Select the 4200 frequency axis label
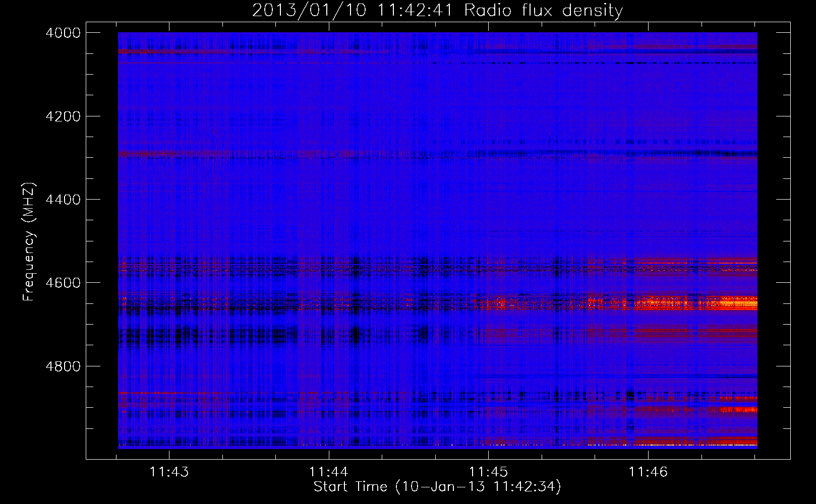Image resolution: width=816 pixels, height=504 pixels. [x=63, y=116]
